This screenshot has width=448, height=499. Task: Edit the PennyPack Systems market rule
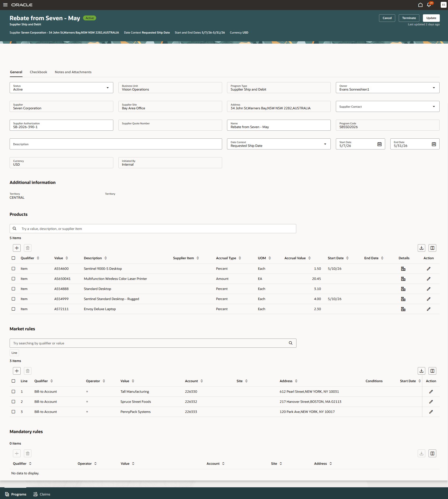[431, 412]
